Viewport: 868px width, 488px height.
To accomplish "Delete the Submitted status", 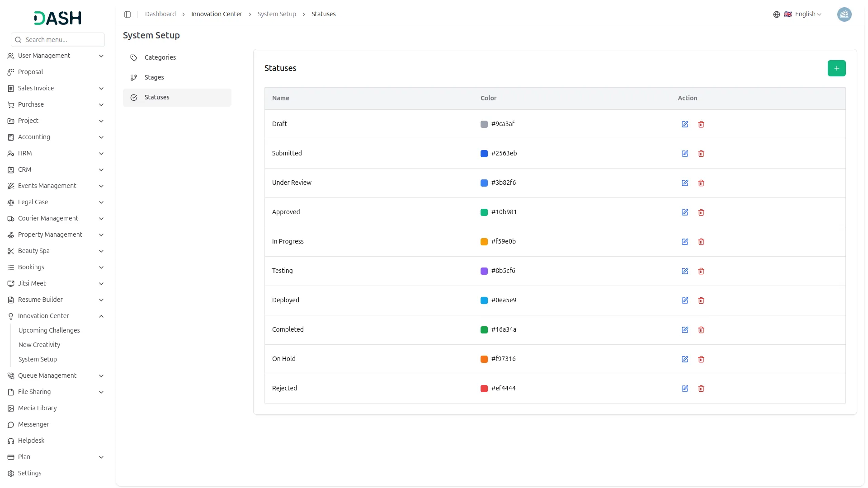I will 701,154.
